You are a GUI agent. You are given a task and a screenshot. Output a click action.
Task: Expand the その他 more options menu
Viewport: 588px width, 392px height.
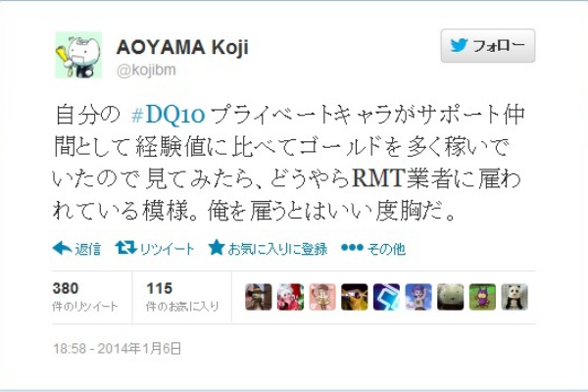373,248
